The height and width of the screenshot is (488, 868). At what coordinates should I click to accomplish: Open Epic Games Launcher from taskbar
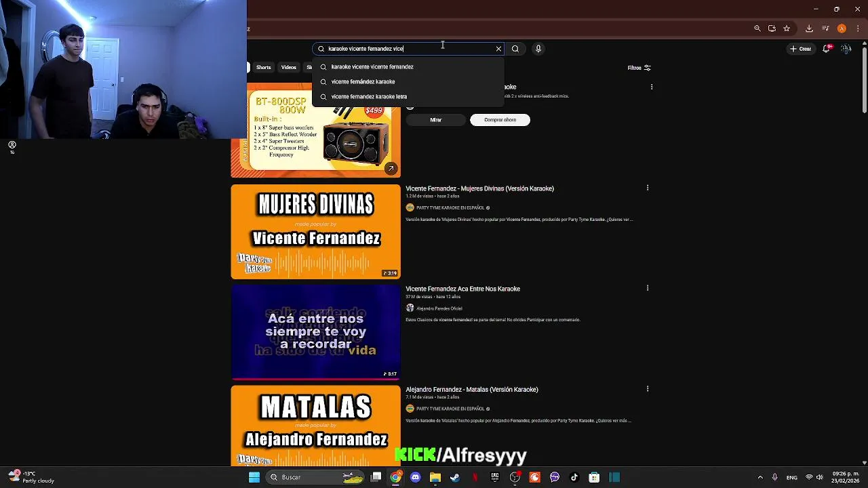coord(495,477)
